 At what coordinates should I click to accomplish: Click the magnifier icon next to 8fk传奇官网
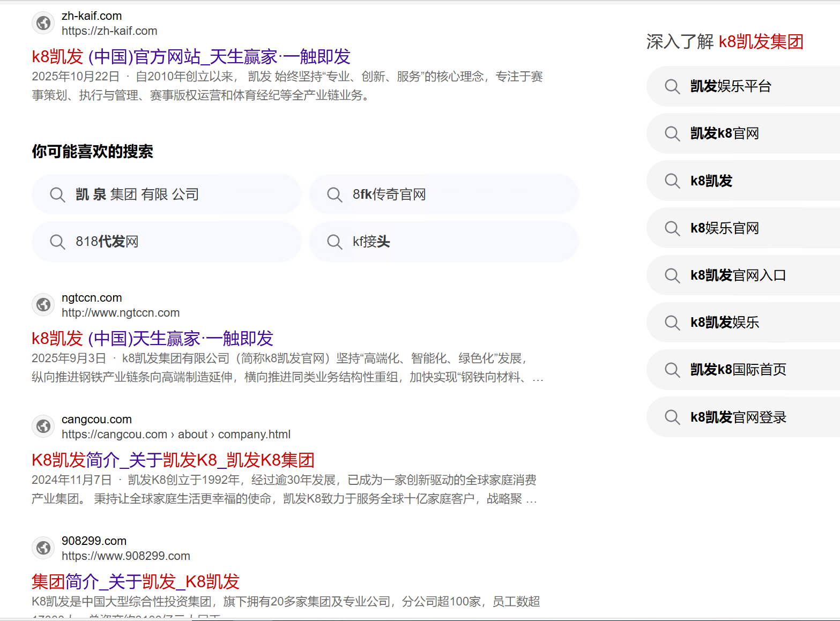334,194
